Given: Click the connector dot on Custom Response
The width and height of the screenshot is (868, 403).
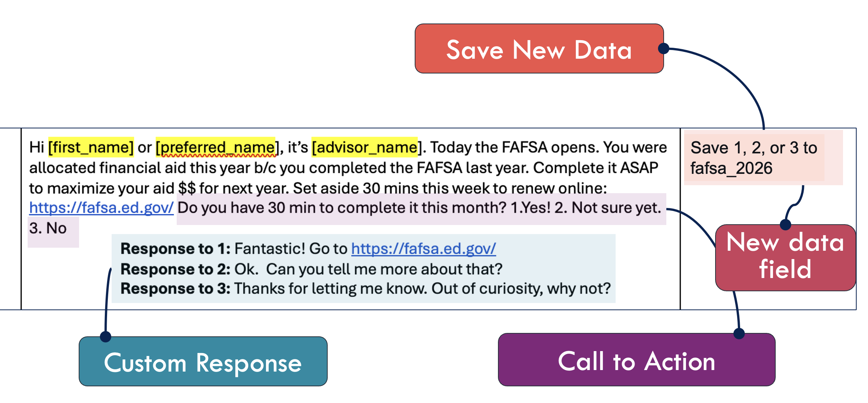Looking at the screenshot, I should 106,336.
